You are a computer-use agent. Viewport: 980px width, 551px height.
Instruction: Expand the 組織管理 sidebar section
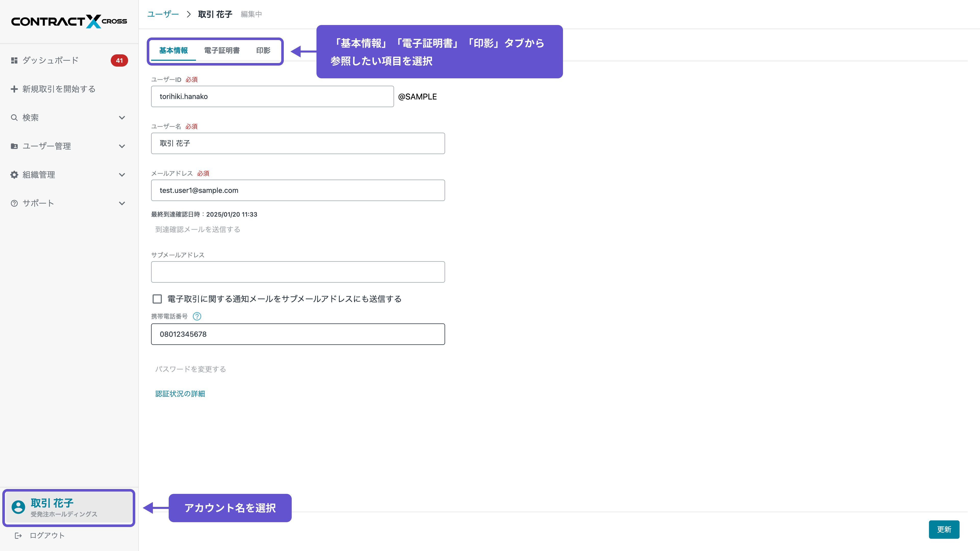pos(122,174)
